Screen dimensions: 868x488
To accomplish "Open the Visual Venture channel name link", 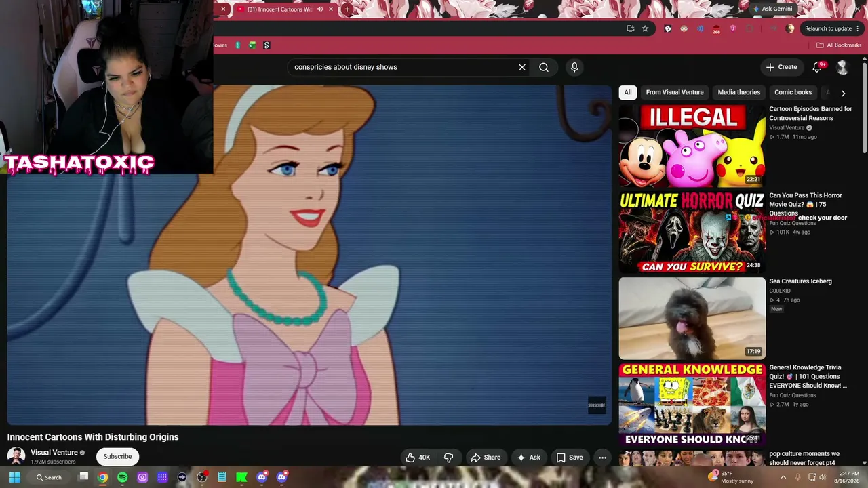I will (54, 453).
